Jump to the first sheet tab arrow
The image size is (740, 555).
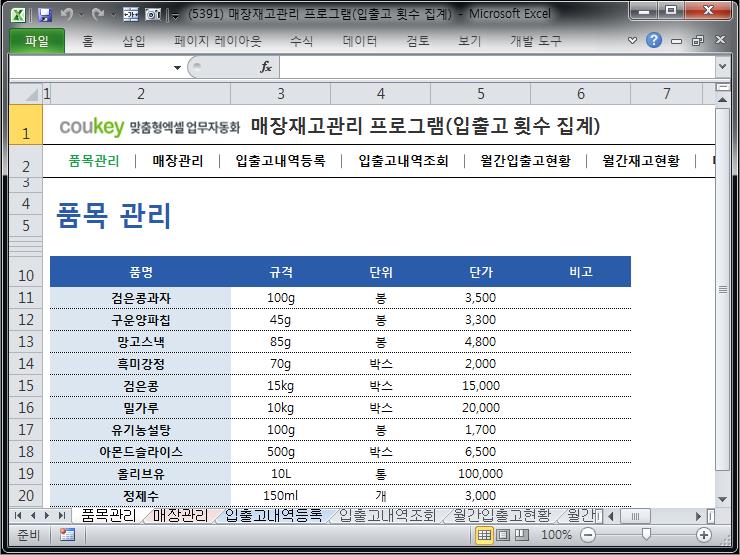pyautogui.click(x=18, y=516)
